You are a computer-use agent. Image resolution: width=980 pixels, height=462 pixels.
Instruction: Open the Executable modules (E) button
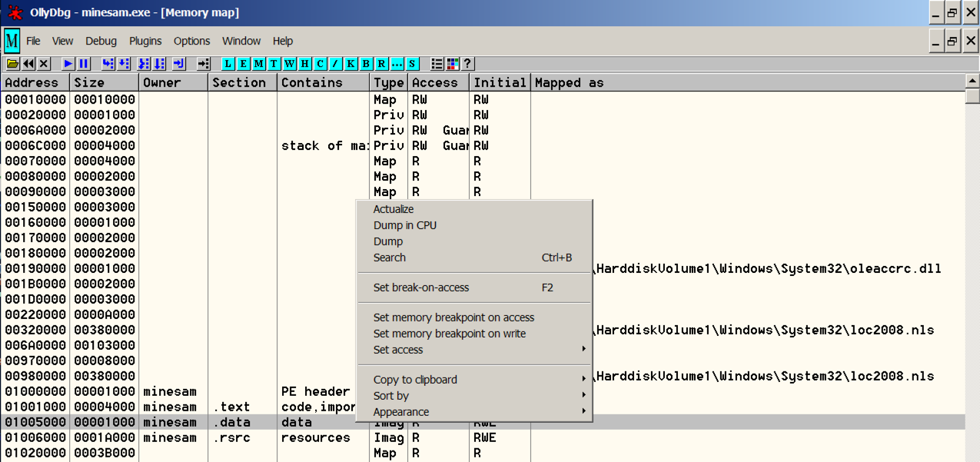coord(244,64)
